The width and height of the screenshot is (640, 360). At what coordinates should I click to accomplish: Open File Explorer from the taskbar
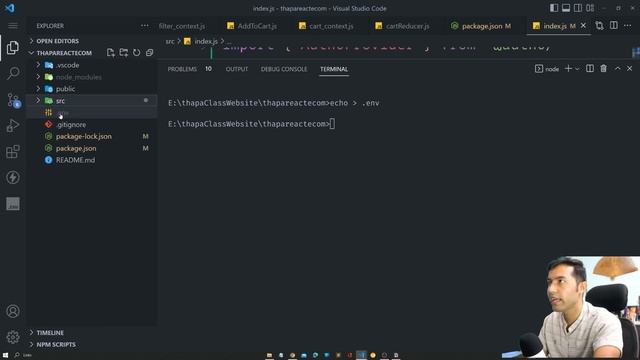[269, 355]
